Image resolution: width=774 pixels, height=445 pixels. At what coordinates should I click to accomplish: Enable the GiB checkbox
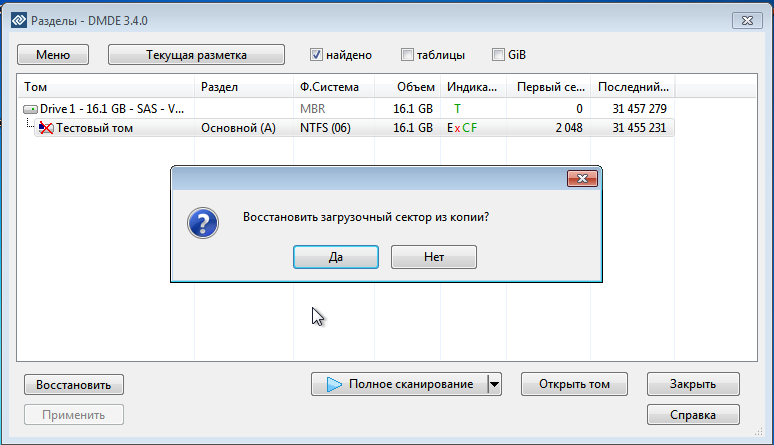(498, 55)
